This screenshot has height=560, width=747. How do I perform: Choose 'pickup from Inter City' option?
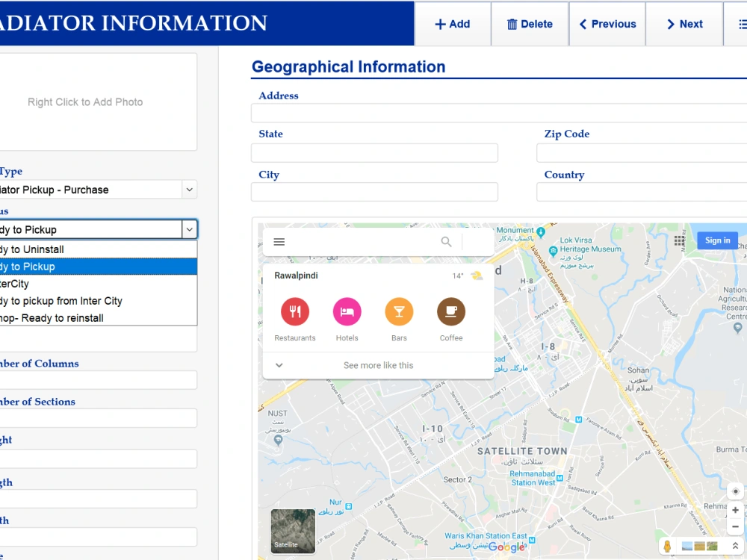click(98, 301)
